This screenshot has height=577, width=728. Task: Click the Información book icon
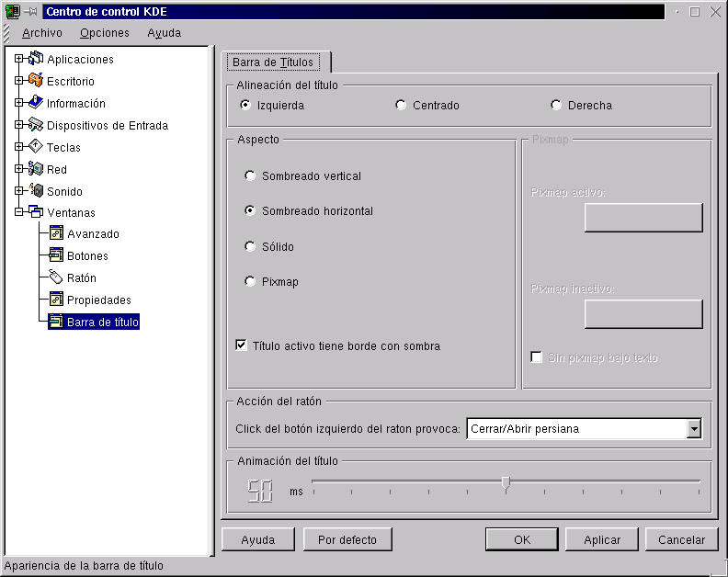pos(36,104)
